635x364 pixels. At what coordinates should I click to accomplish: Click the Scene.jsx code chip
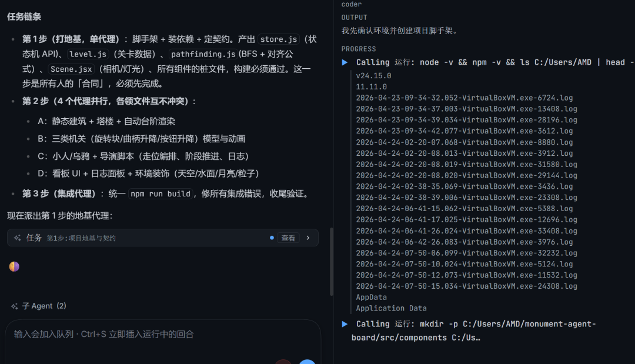coord(71,69)
